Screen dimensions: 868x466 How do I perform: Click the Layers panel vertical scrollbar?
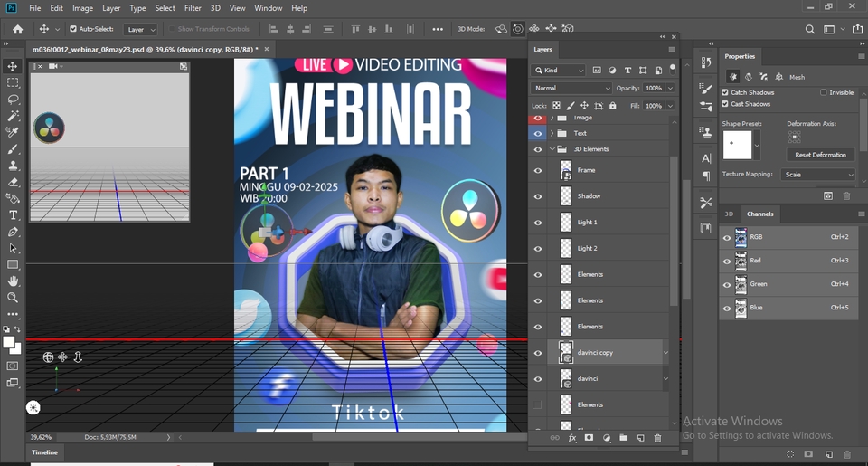[674, 230]
